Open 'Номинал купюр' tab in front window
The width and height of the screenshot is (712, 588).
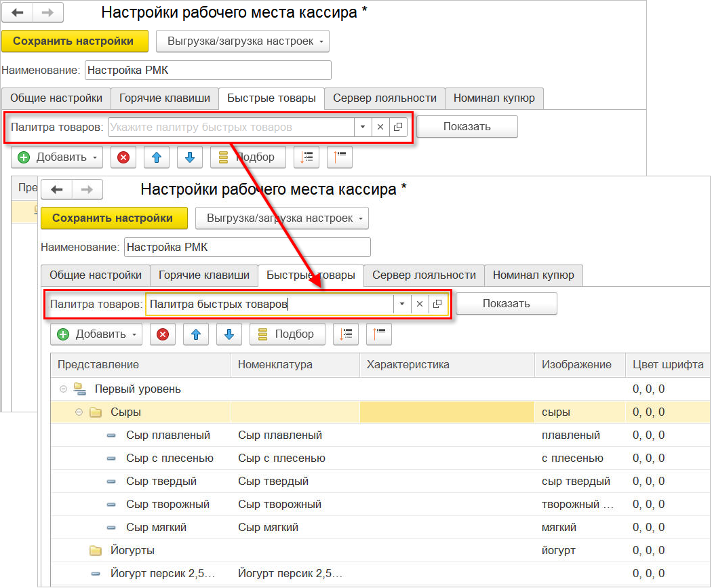tap(533, 275)
